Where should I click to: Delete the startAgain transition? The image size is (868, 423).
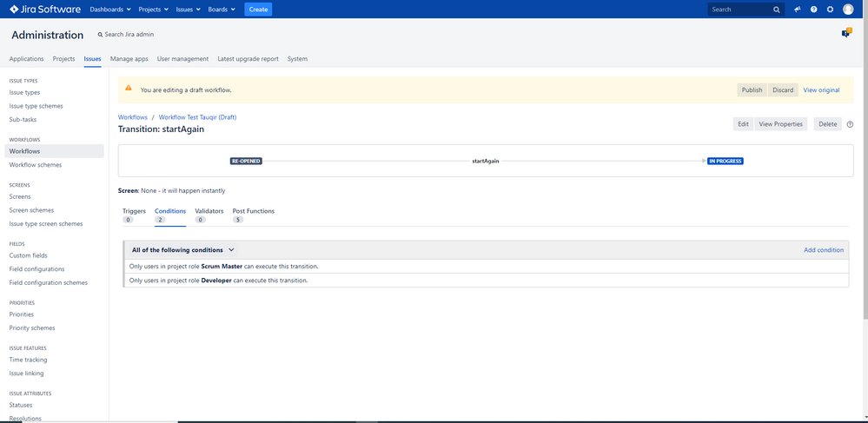pos(827,124)
